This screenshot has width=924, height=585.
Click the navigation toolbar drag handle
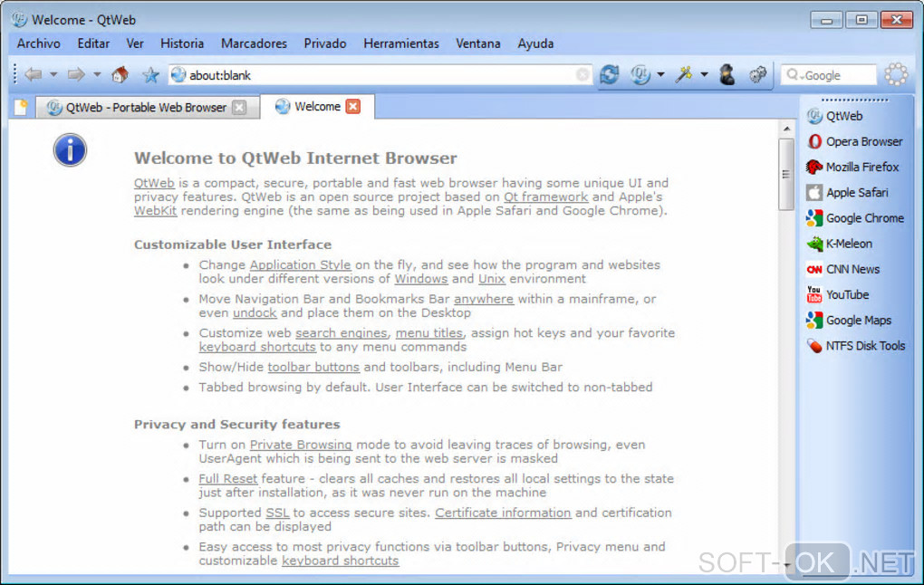point(14,74)
